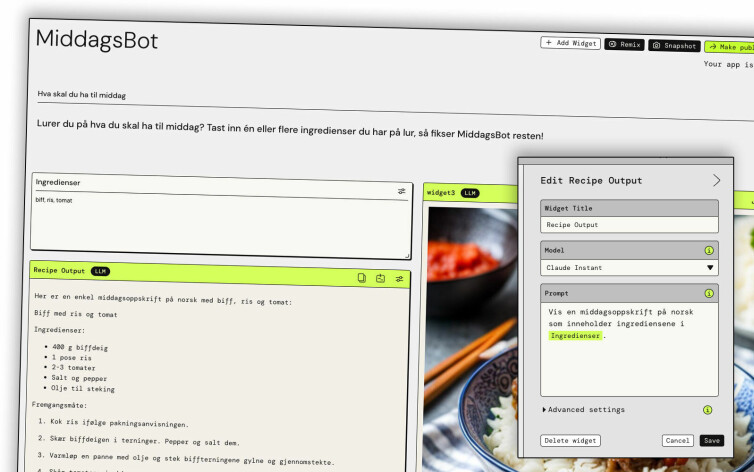754x472 pixels.
Task: Take a Snapshot of the app
Action: tap(674, 46)
